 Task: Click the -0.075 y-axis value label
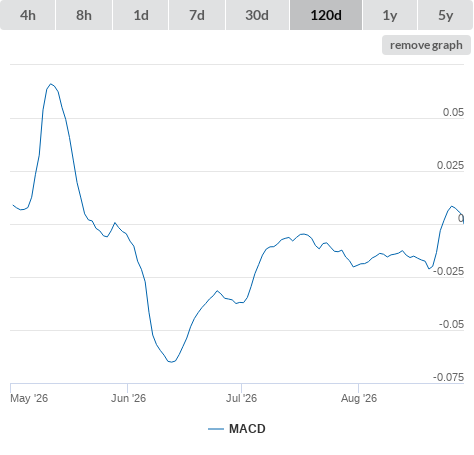448,377
